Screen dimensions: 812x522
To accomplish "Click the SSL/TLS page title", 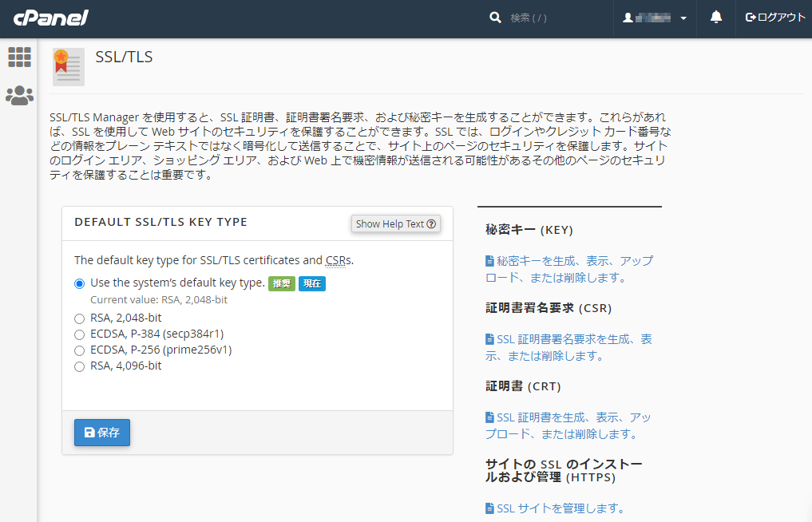I will coord(124,57).
